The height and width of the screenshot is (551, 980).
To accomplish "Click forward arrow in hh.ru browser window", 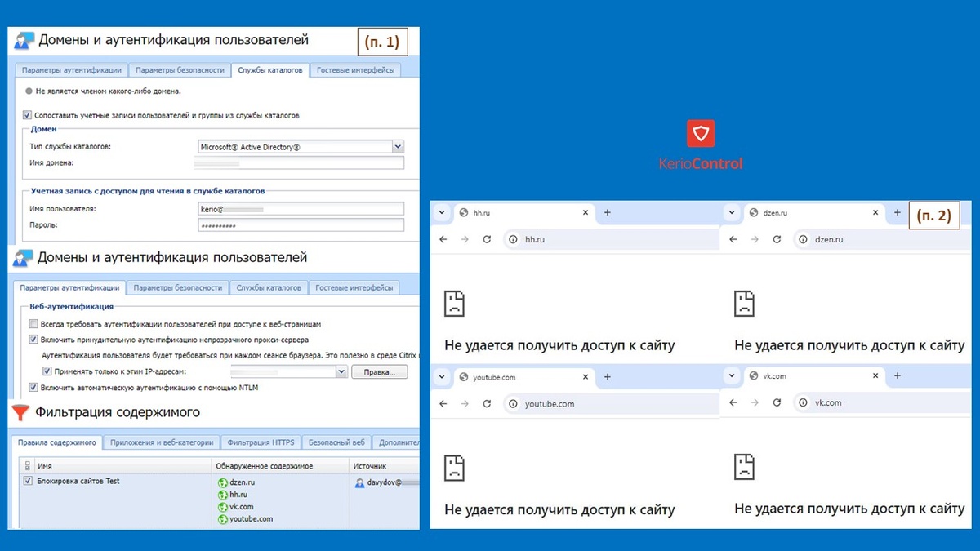I will 465,239.
